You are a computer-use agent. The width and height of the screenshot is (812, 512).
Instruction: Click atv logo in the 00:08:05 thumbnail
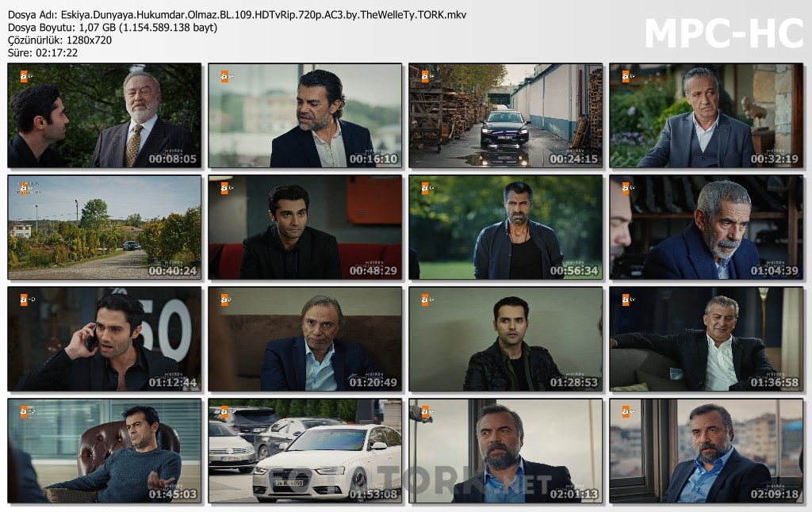point(26,77)
